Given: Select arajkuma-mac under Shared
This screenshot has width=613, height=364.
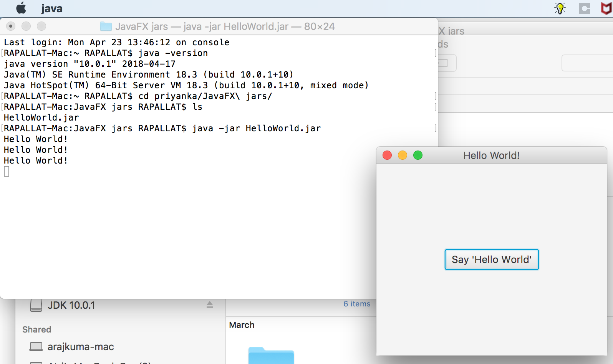Looking at the screenshot, I should pyautogui.click(x=81, y=347).
